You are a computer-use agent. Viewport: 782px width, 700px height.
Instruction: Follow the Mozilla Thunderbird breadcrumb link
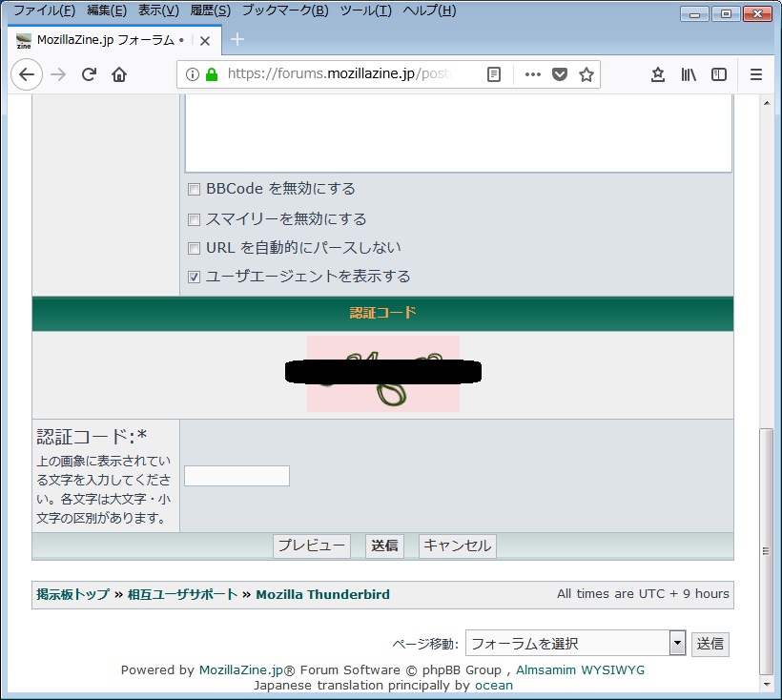point(322,594)
